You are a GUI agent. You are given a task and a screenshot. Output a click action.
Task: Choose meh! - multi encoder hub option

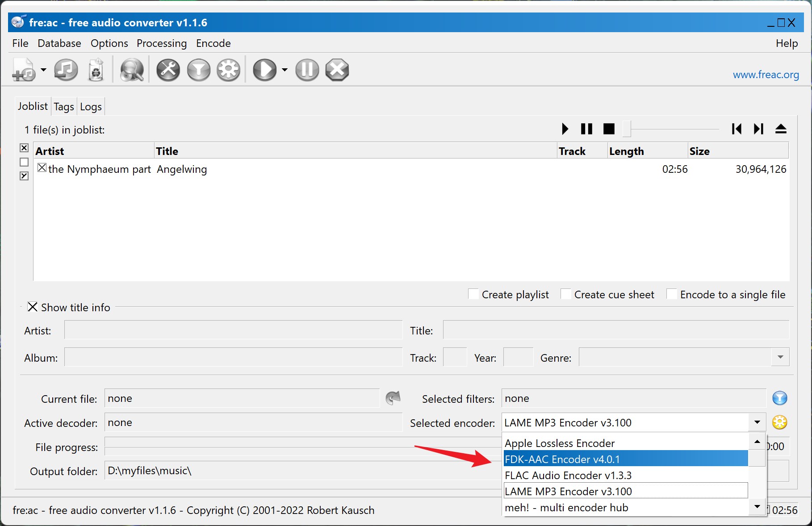pyautogui.click(x=625, y=507)
